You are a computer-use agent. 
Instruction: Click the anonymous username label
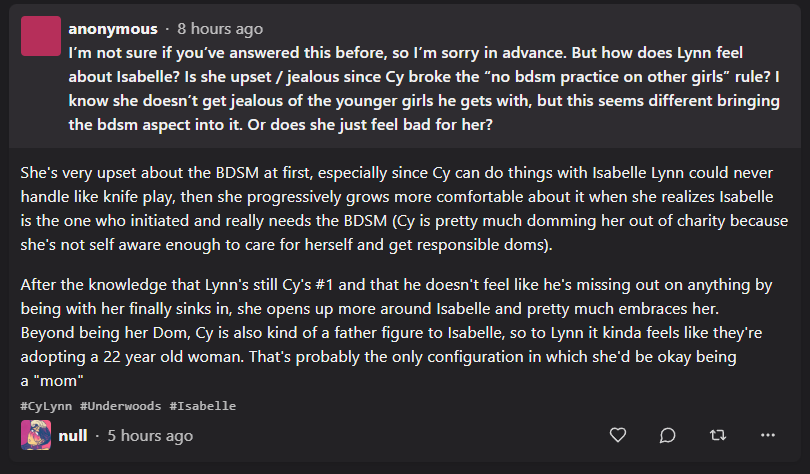click(113, 29)
